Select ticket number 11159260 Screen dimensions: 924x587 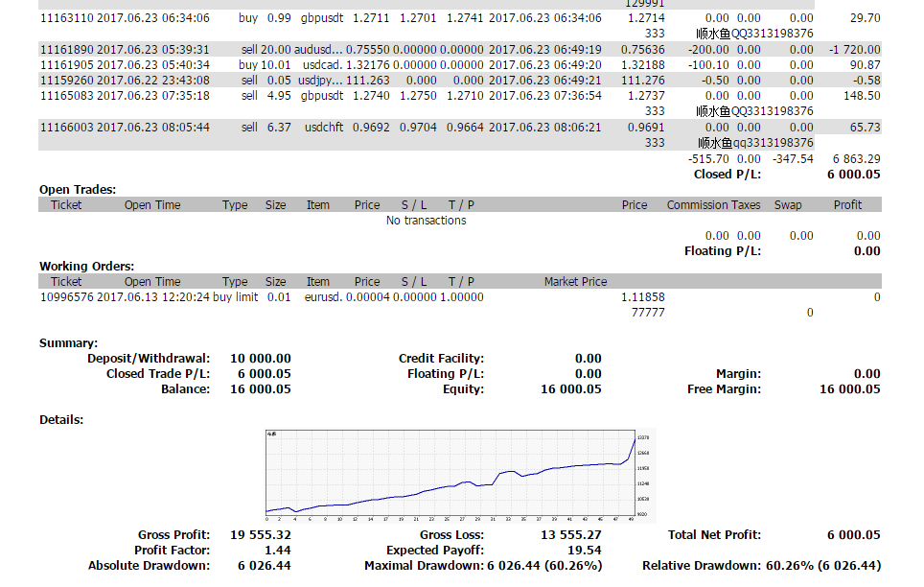66,81
